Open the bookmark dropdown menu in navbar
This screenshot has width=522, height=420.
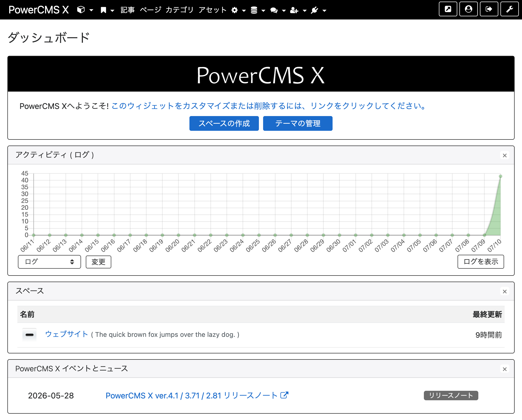(x=107, y=10)
